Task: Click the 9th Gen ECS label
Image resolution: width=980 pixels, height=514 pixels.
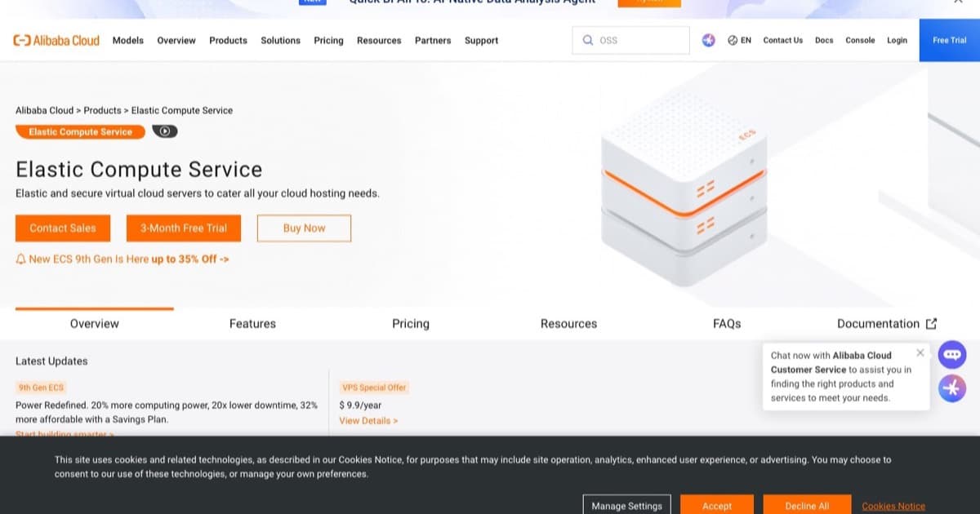Action: coord(42,388)
